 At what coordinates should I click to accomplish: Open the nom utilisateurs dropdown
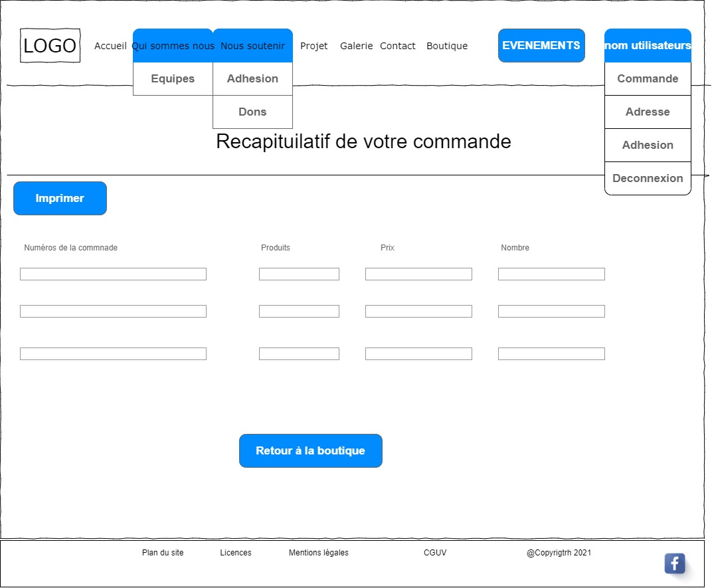pos(648,46)
